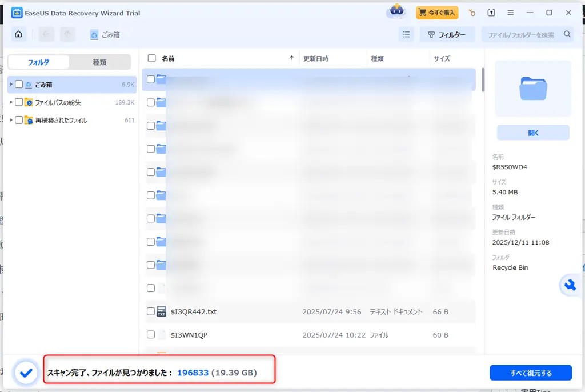Click the Home icon in the toolbar
585x392 pixels.
pyautogui.click(x=18, y=34)
